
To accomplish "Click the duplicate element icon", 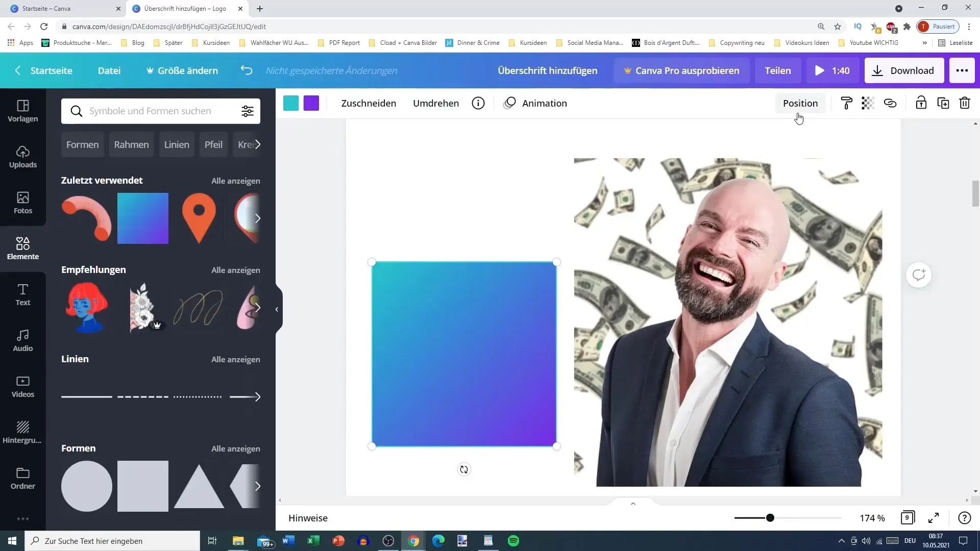I will tap(943, 103).
